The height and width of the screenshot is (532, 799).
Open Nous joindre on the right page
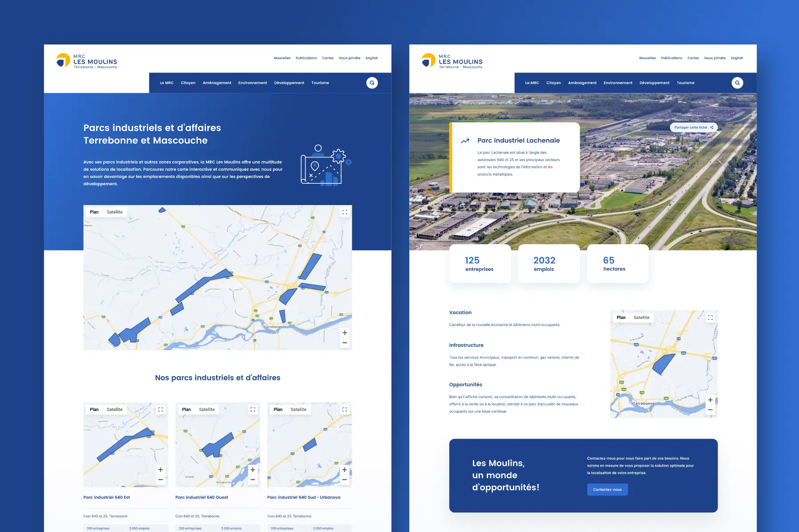715,58
